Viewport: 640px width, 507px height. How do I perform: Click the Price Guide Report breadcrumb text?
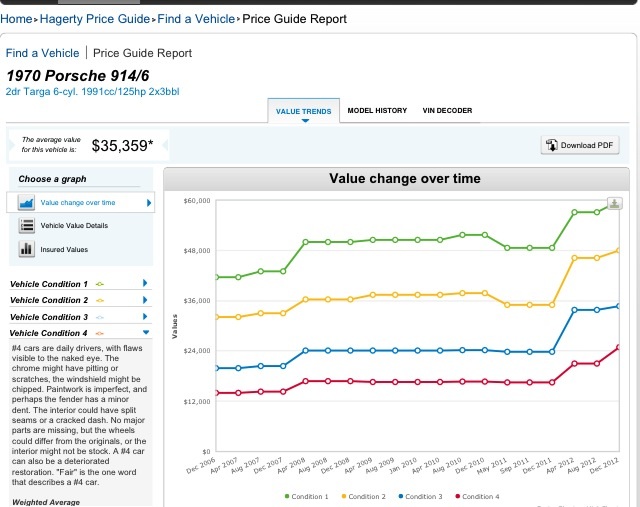pyautogui.click(x=294, y=19)
